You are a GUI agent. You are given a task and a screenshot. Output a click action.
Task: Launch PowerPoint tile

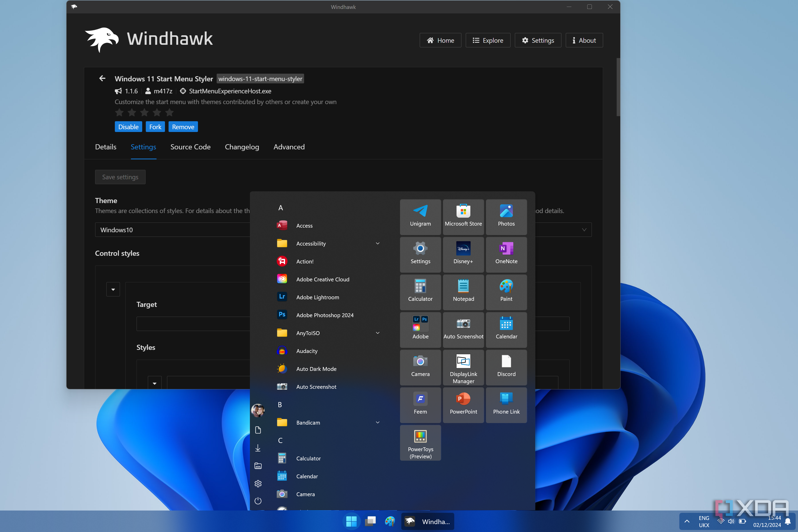463,405
